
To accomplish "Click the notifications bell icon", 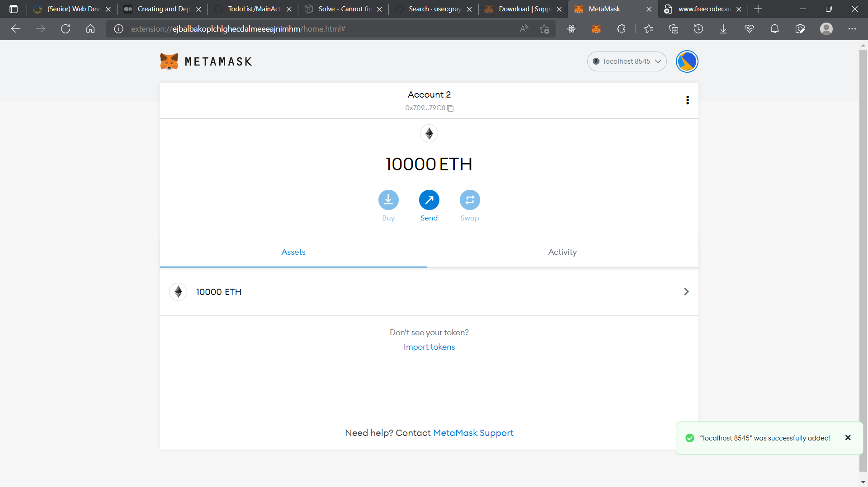I will [x=774, y=29].
